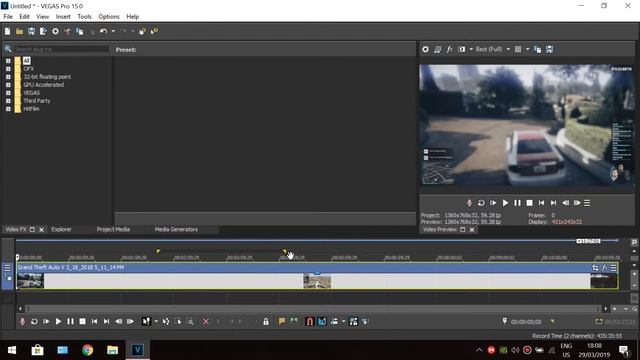Click the preview on external monitor icon

click(437, 49)
